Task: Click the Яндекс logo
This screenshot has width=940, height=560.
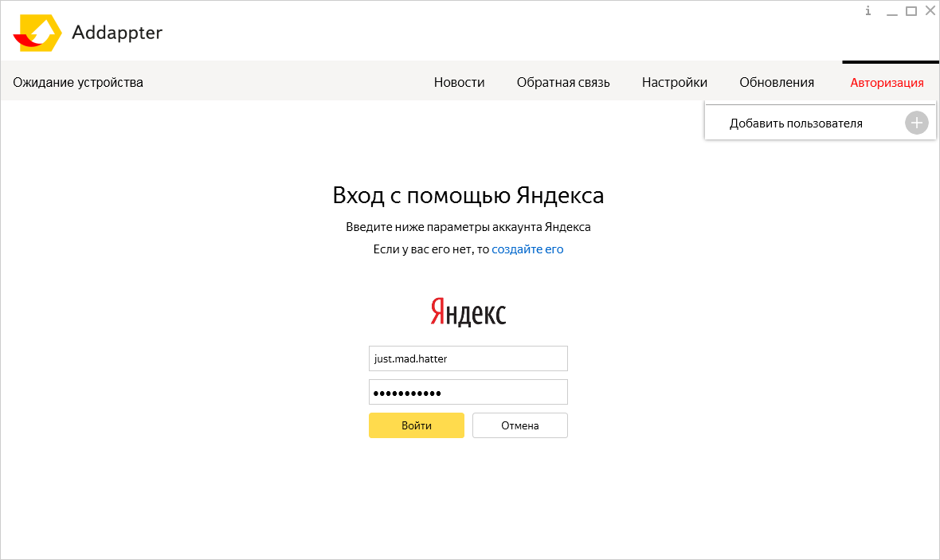Action: 468,312
